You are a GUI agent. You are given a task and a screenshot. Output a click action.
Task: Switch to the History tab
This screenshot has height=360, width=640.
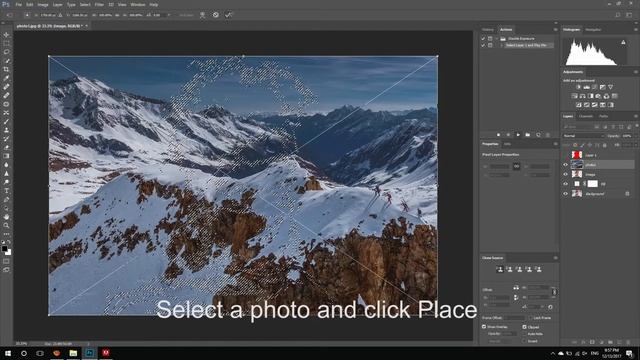pyautogui.click(x=488, y=30)
